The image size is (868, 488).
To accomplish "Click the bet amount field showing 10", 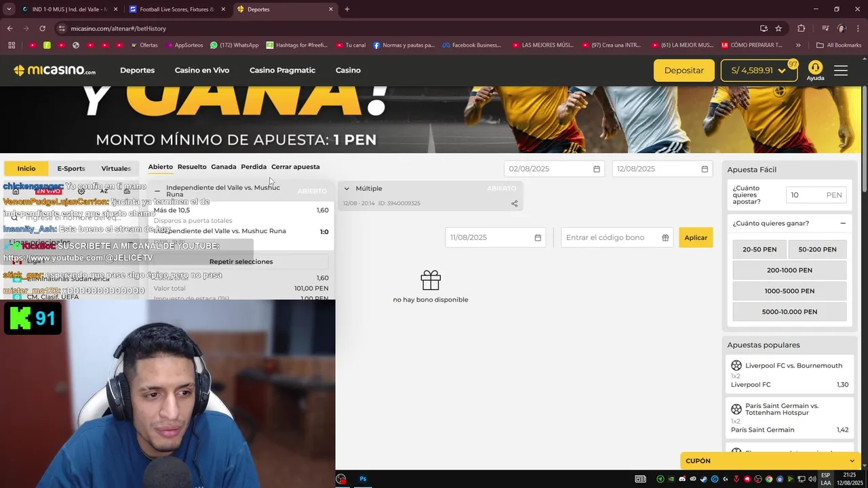I will 816,195.
